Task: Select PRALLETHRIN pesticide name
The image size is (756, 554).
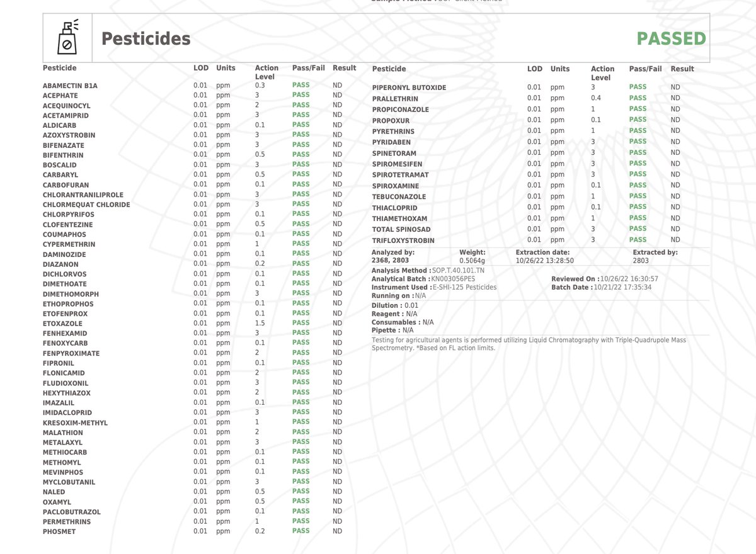Action: point(395,99)
